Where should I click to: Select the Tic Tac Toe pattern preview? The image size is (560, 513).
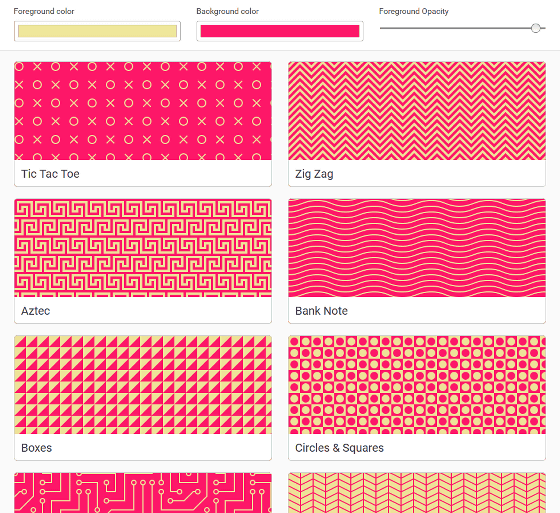coord(143,111)
